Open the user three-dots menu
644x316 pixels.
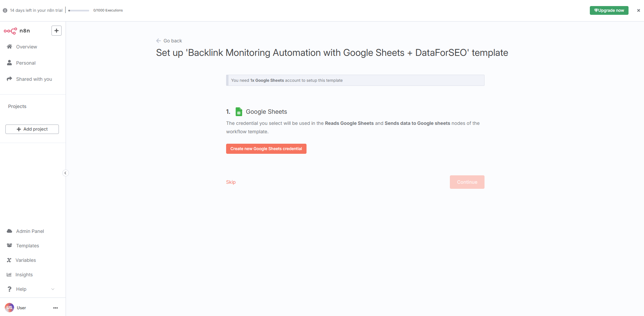point(56,308)
